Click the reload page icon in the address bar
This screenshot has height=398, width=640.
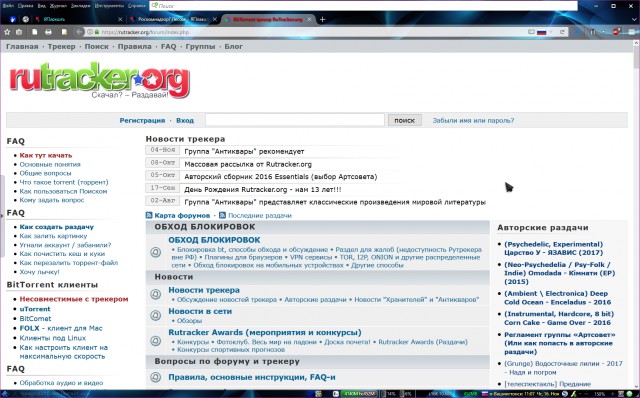(x=562, y=32)
